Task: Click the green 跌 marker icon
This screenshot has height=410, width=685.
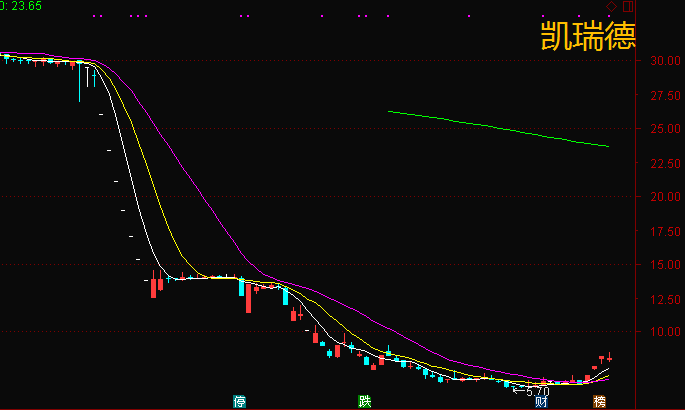Action: pyautogui.click(x=365, y=402)
